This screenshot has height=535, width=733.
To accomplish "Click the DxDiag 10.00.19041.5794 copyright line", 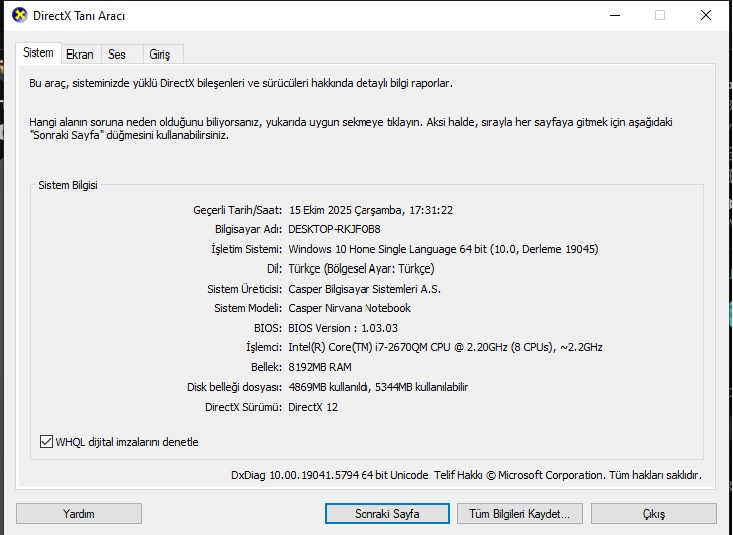I will click(466, 475).
